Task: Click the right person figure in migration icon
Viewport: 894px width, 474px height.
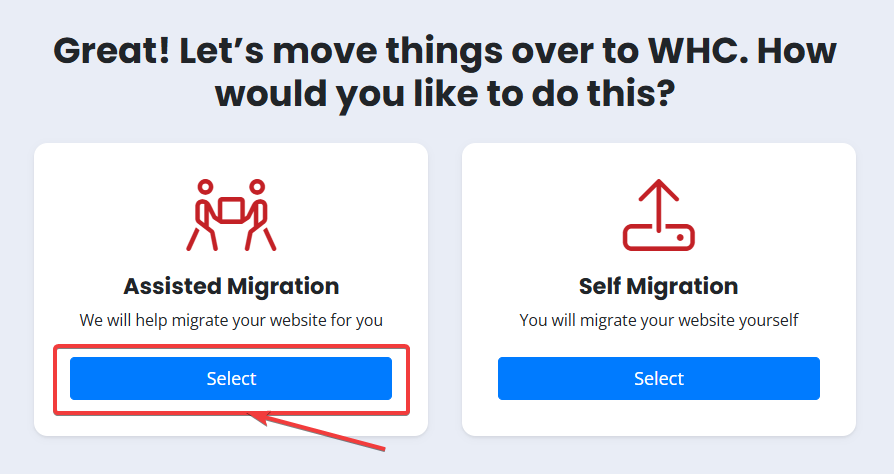Action: pyautogui.click(x=259, y=216)
